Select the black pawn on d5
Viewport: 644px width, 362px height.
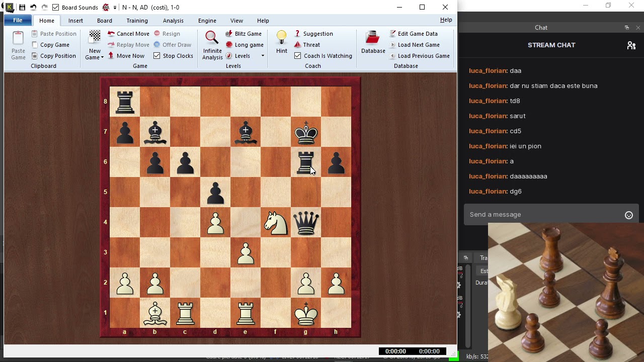215,192
